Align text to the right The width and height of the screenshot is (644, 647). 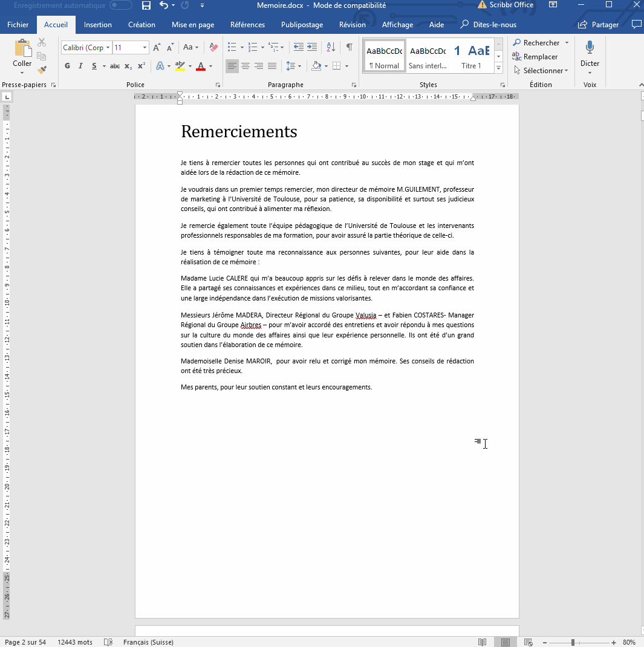(259, 66)
